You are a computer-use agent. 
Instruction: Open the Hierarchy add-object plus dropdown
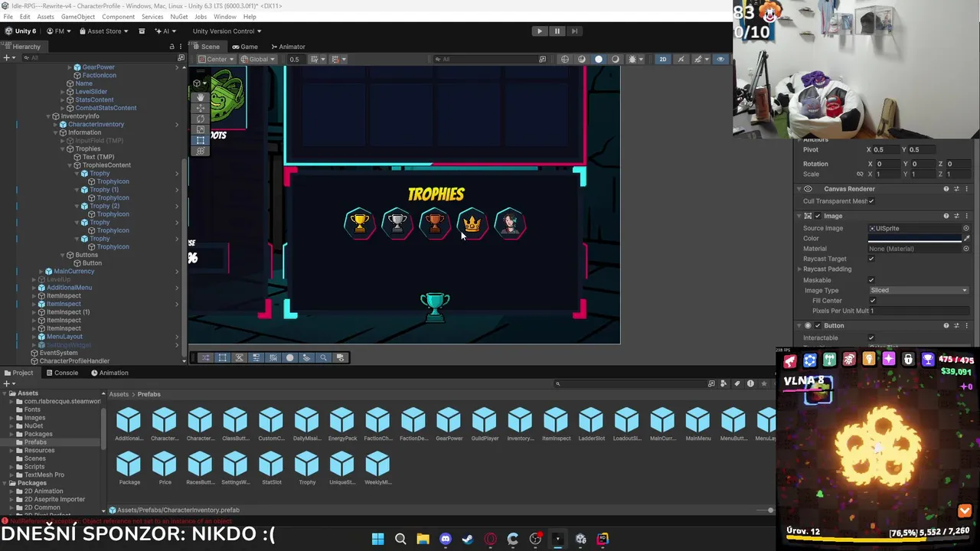pos(8,58)
